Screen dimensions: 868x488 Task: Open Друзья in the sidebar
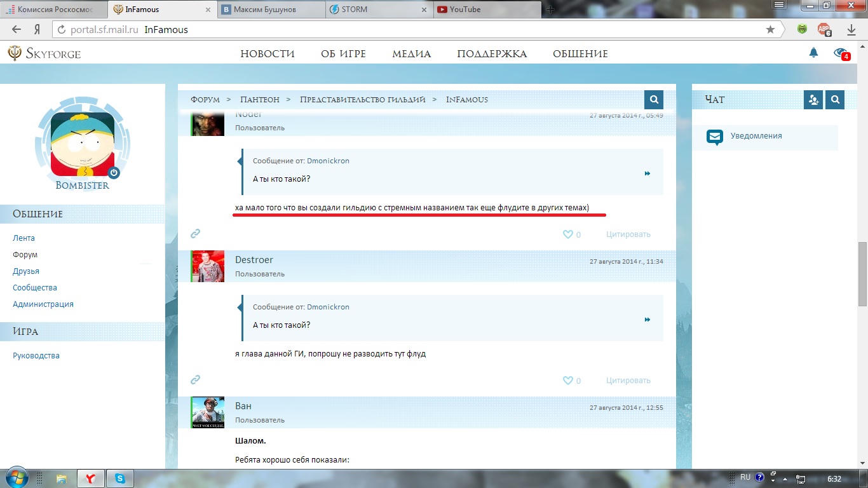pyautogui.click(x=26, y=271)
